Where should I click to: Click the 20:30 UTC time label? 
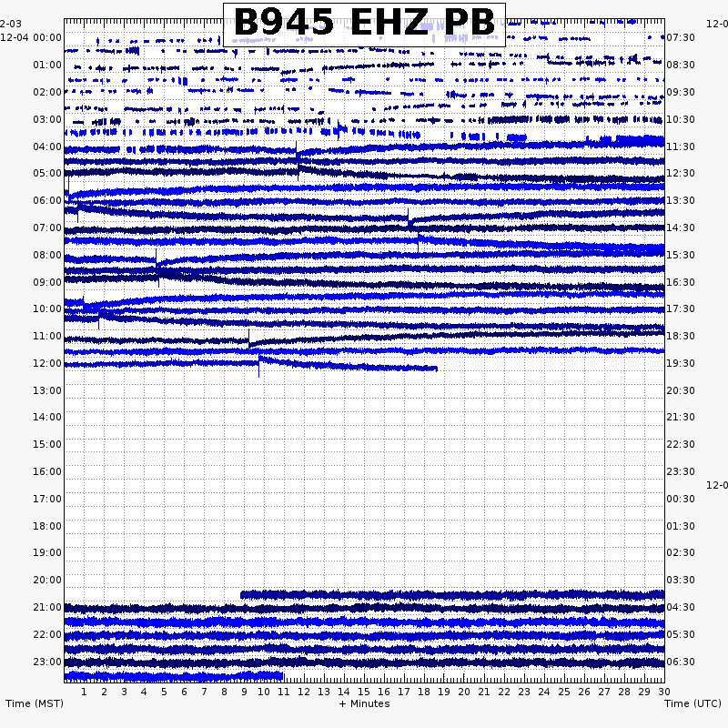681,390
